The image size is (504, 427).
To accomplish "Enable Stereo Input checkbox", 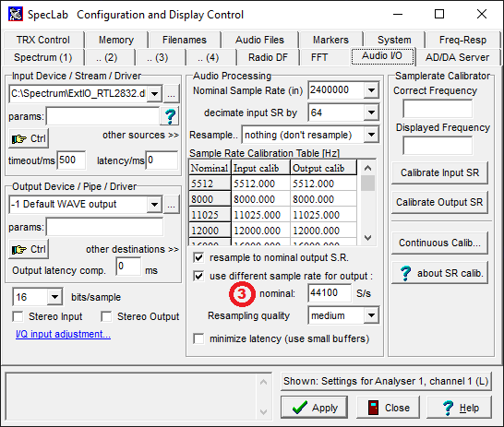I will pyautogui.click(x=18, y=316).
